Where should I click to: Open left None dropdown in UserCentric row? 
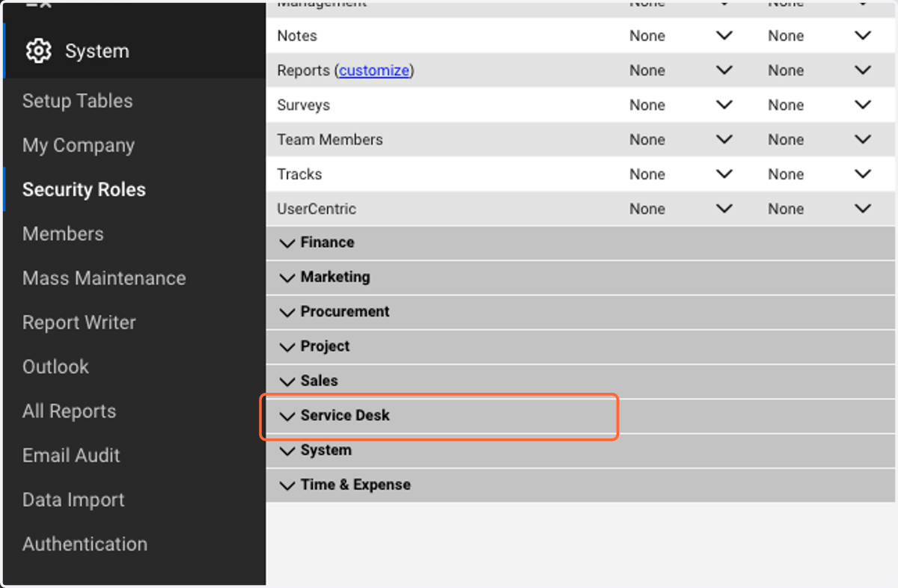(680, 209)
